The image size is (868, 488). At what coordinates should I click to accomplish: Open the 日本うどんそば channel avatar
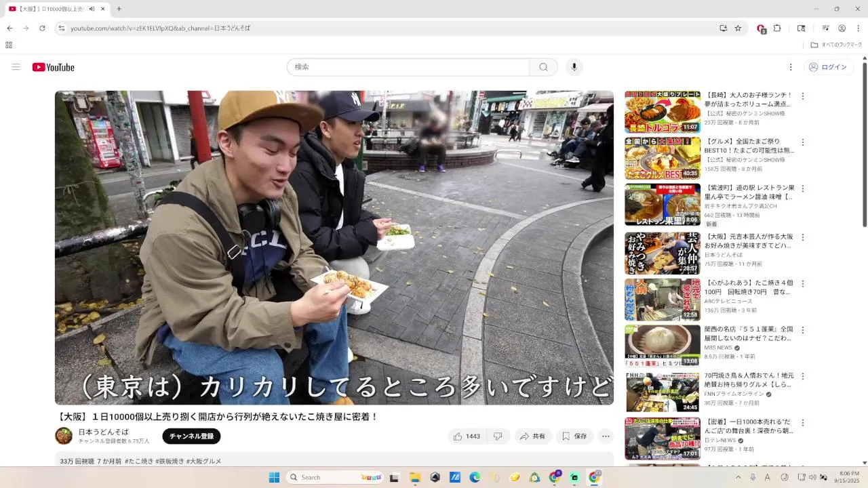pos(64,436)
